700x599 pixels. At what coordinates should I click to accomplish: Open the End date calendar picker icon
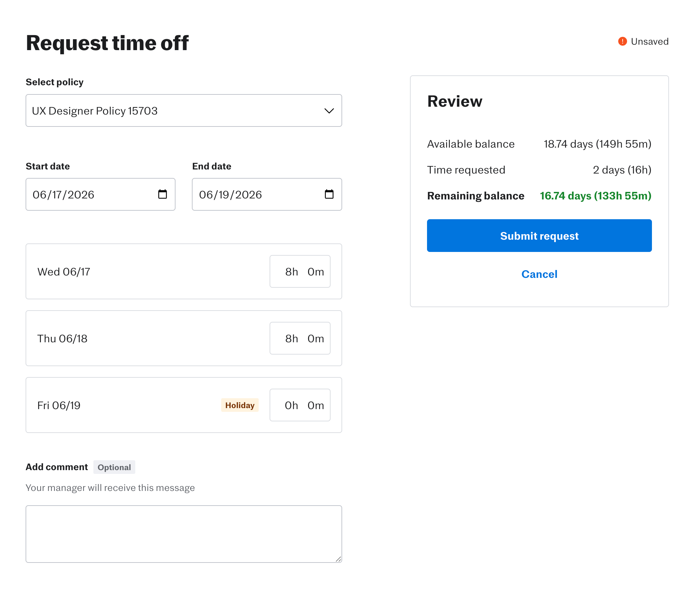(x=329, y=194)
